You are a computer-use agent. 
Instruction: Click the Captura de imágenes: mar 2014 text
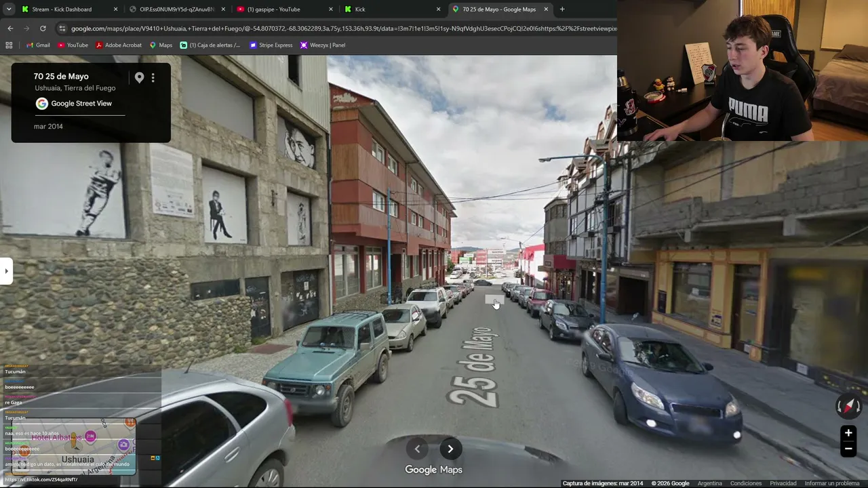coord(603,483)
